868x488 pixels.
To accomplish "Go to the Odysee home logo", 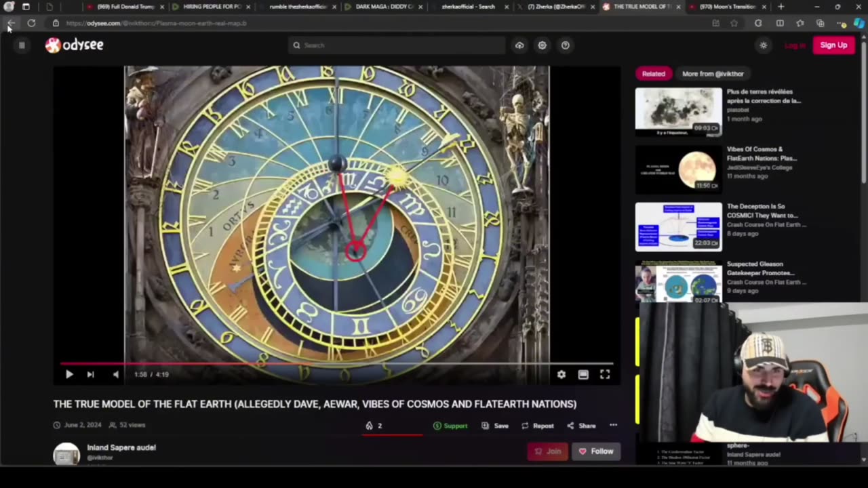I will click(74, 45).
